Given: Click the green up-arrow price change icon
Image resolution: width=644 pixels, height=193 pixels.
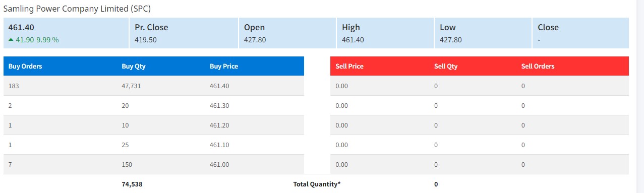Looking at the screenshot, I should tap(11, 40).
